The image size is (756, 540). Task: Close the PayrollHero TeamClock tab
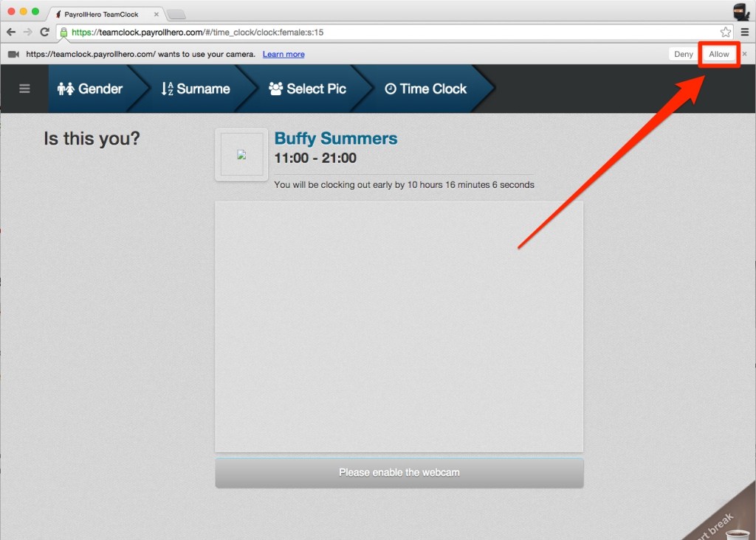point(157,15)
